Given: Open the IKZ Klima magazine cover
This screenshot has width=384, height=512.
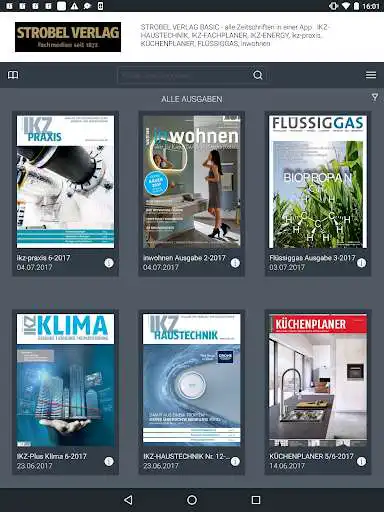Looking at the screenshot, I should pyautogui.click(x=65, y=380).
